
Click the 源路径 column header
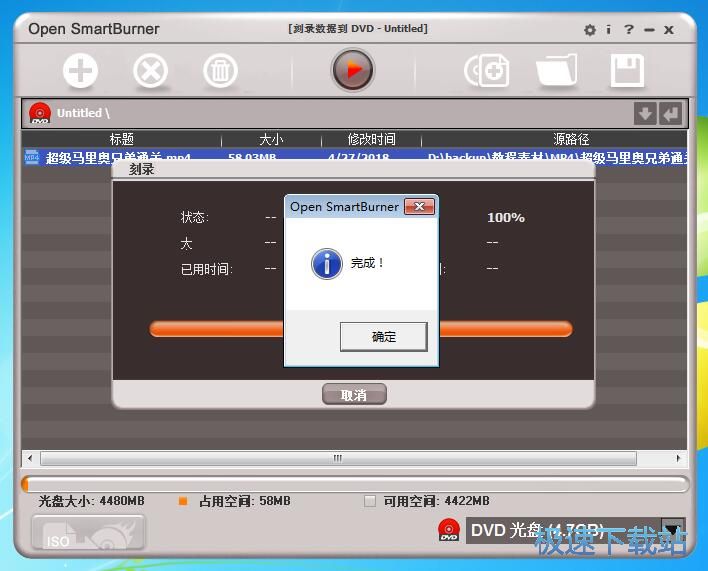tap(571, 139)
